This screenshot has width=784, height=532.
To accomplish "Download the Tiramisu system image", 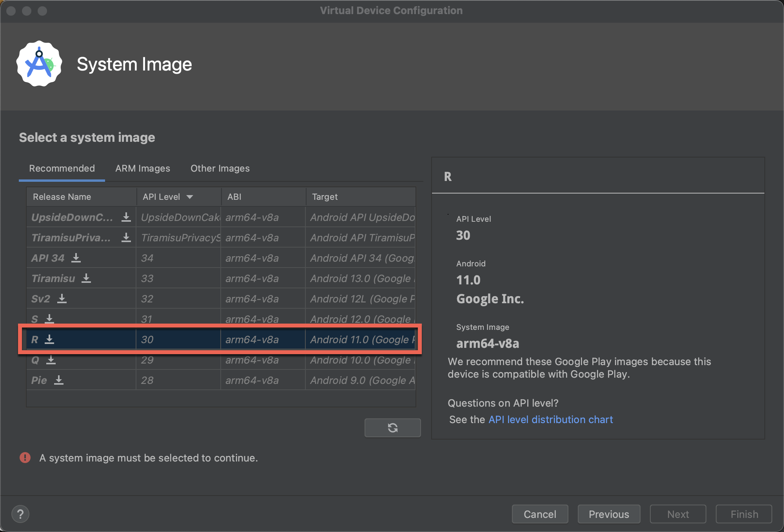I will pyautogui.click(x=86, y=278).
